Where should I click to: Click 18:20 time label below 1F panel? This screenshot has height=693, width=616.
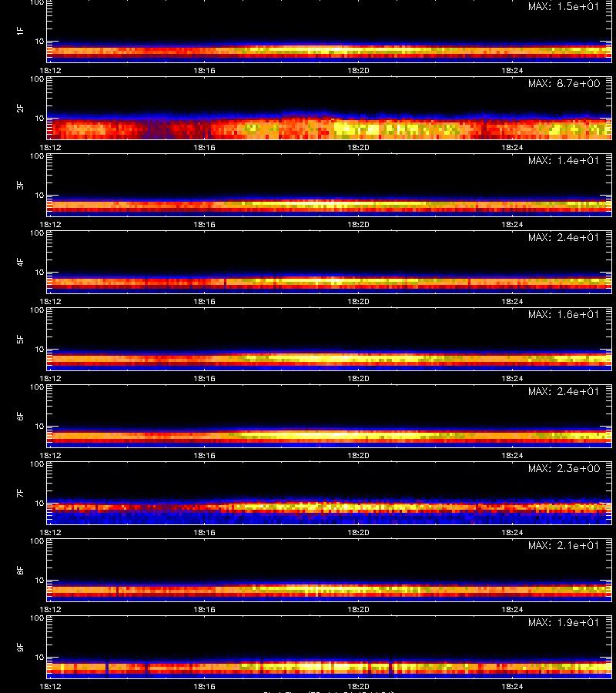358,70
